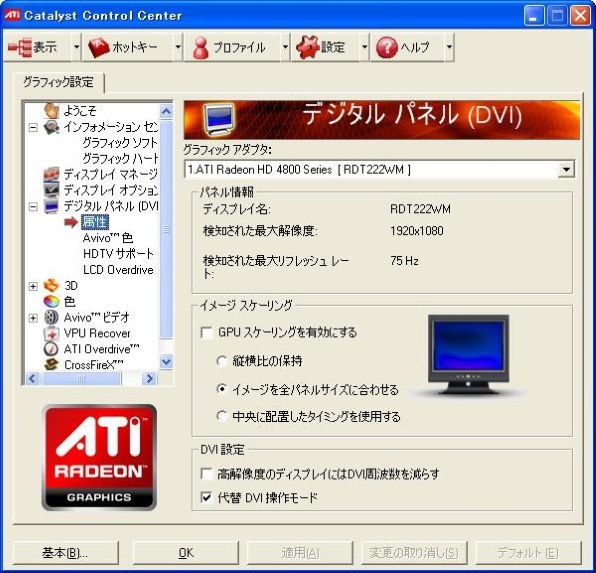Check 高解像度のディスプレイにはDVI周波数を減らす
The height and width of the screenshot is (573, 596).
coord(206,474)
